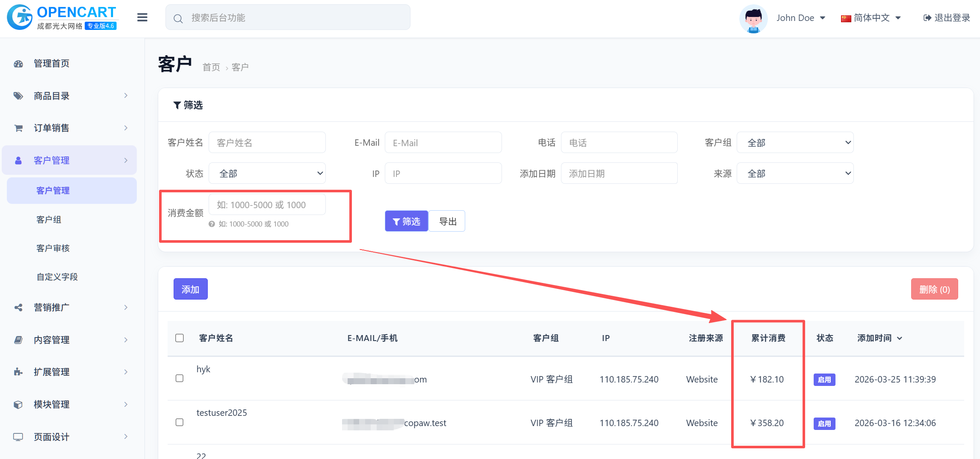Click the John Doe avatar image

[753, 18]
